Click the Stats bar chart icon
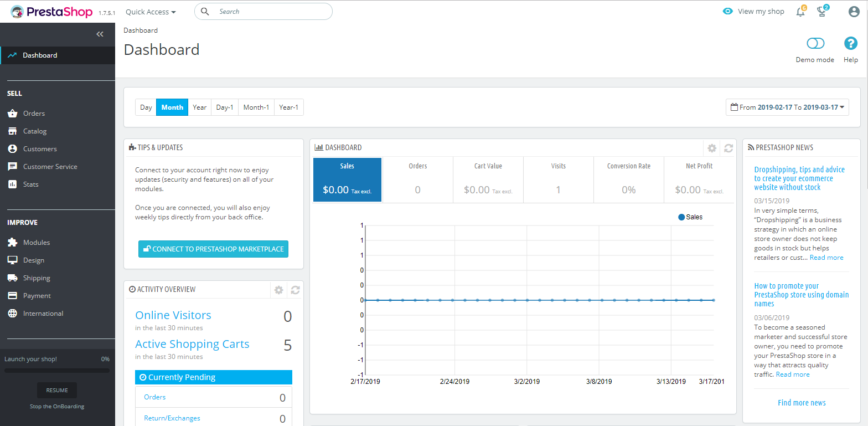 click(x=12, y=184)
